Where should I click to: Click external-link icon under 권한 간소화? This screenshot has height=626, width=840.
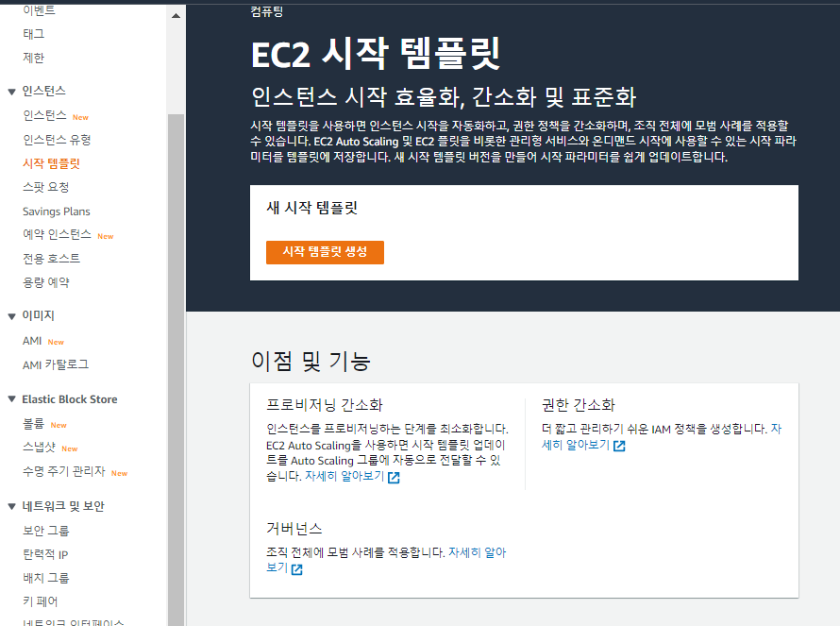[619, 446]
